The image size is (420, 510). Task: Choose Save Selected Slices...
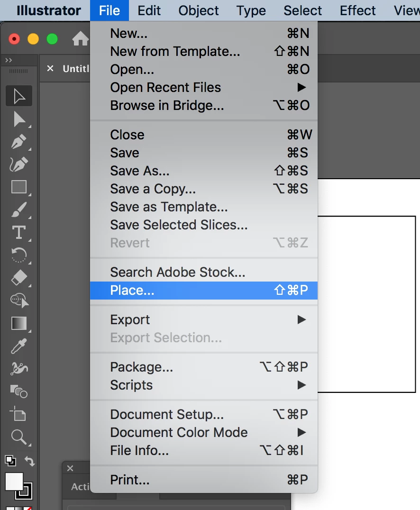point(204,225)
